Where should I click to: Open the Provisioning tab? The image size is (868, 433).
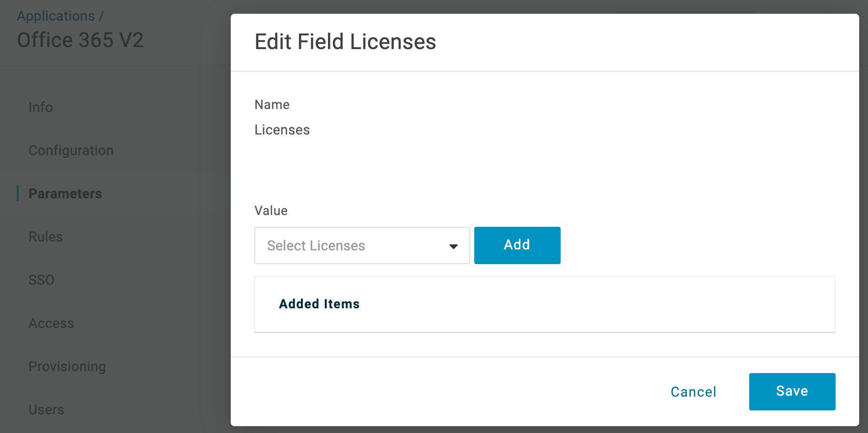pos(67,366)
